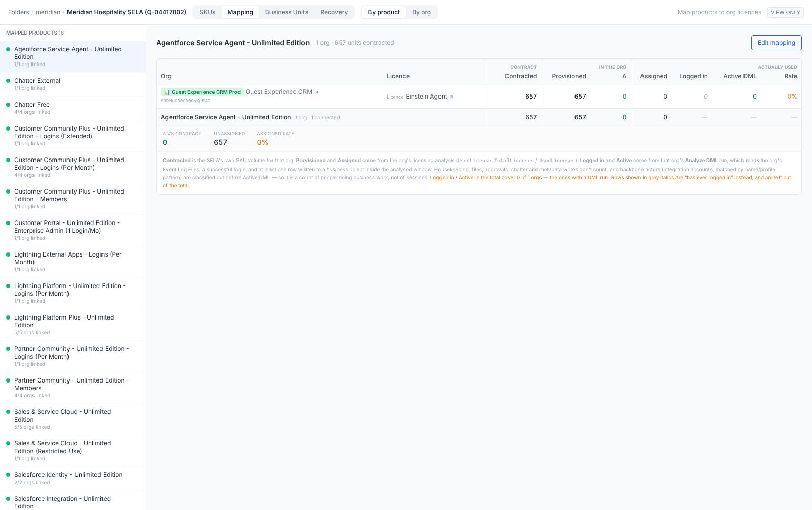
Task: Click the org ID 00DMd000000GsXpEA0
Action: (x=185, y=101)
